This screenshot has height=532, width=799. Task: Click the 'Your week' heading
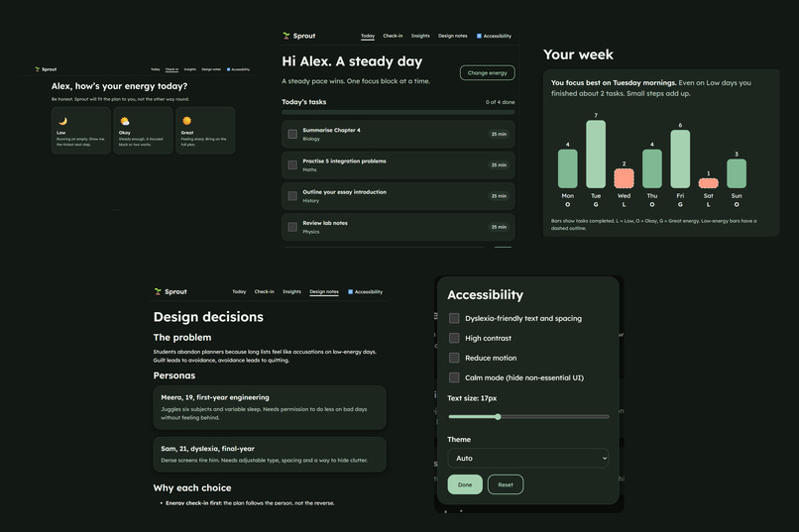(x=578, y=54)
